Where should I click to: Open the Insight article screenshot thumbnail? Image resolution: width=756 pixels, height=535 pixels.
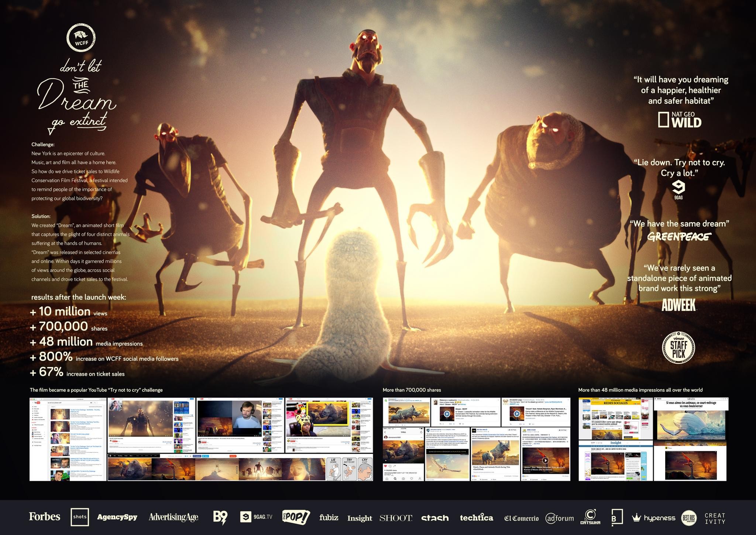(615, 461)
